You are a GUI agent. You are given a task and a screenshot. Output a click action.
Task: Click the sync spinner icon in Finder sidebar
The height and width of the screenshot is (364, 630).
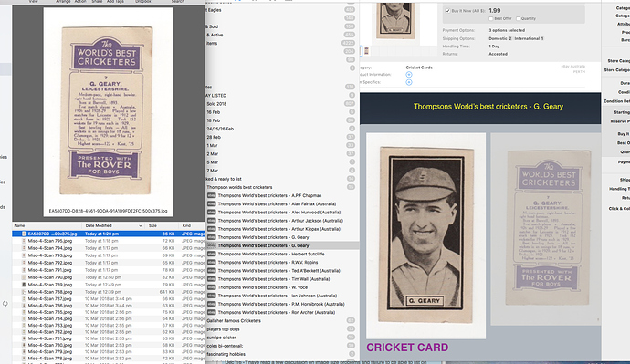pos(5,304)
